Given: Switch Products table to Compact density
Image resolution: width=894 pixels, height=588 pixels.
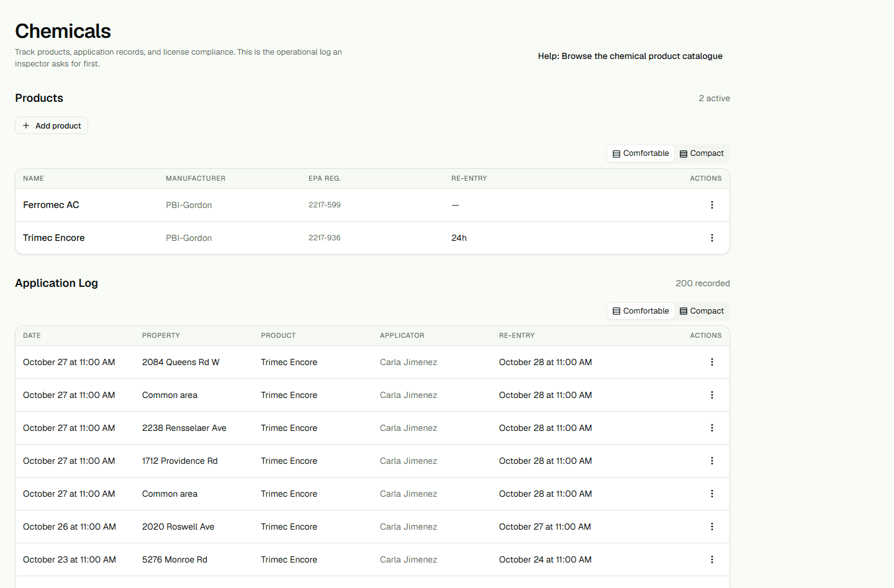Looking at the screenshot, I should click(702, 153).
